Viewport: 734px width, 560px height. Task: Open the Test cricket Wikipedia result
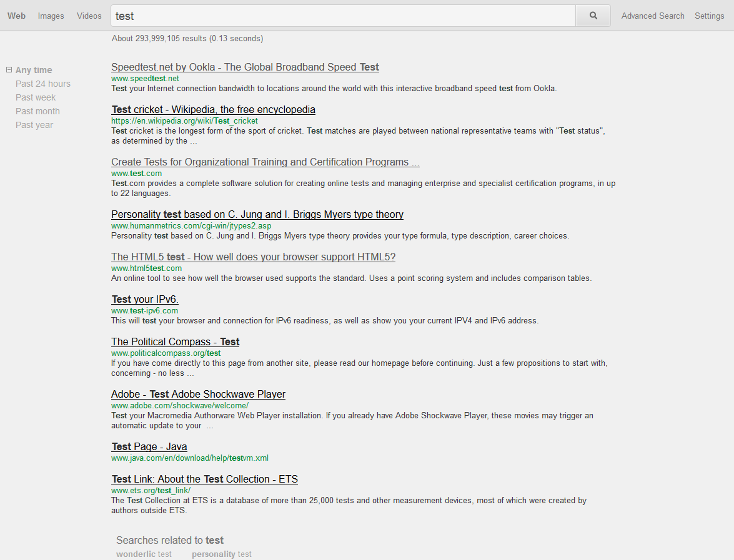pos(213,109)
